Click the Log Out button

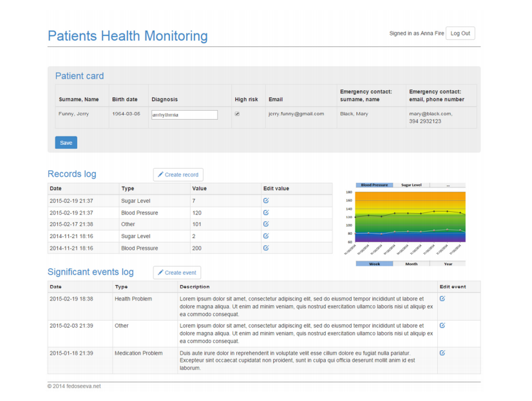460,33
